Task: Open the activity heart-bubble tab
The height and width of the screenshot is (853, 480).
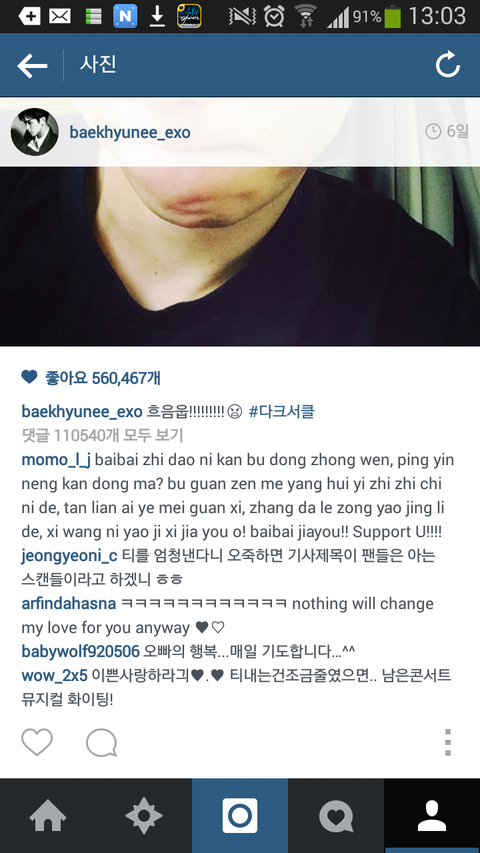Action: [336, 816]
